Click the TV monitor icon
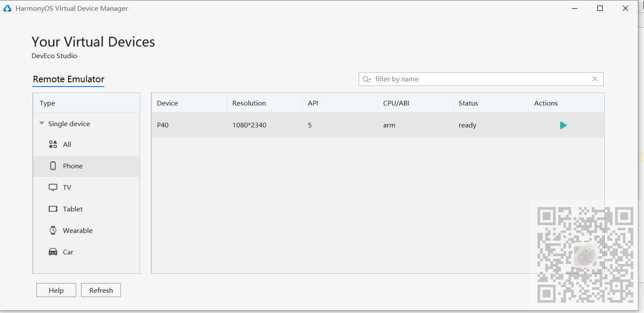Viewport: 644px width, 313px height. [x=53, y=187]
